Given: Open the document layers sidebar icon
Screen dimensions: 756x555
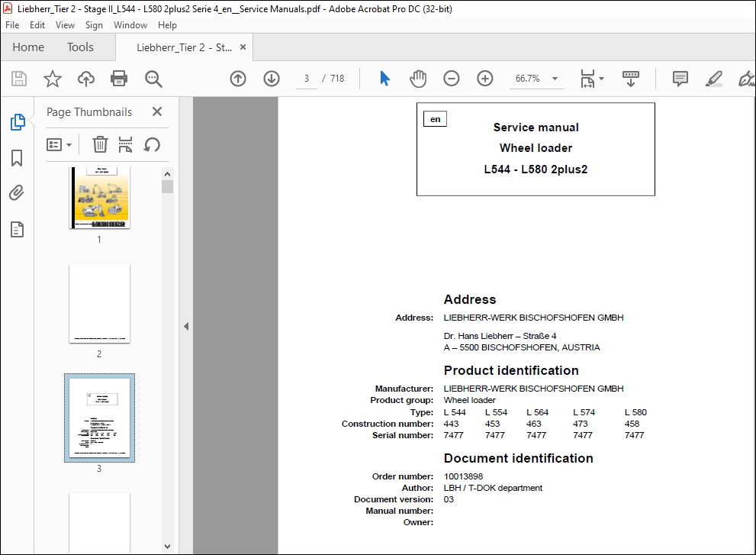Looking at the screenshot, I should (17, 229).
